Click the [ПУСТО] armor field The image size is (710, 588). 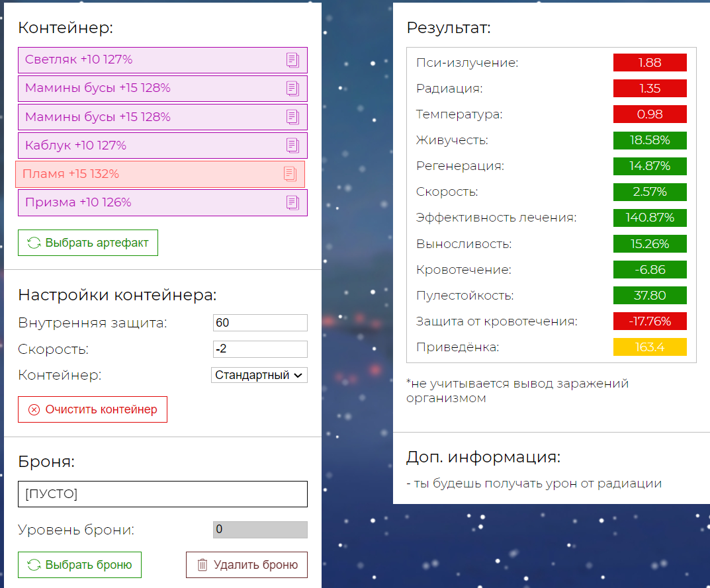pyautogui.click(x=162, y=494)
